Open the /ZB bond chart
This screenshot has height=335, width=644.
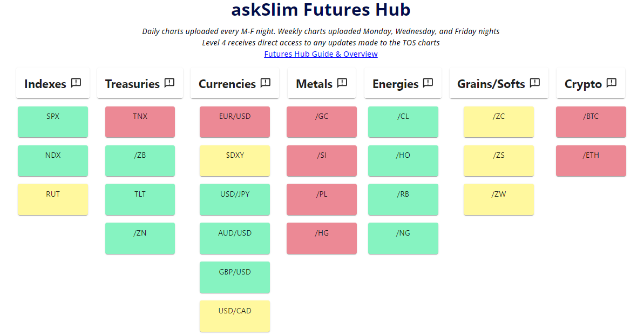pyautogui.click(x=140, y=160)
